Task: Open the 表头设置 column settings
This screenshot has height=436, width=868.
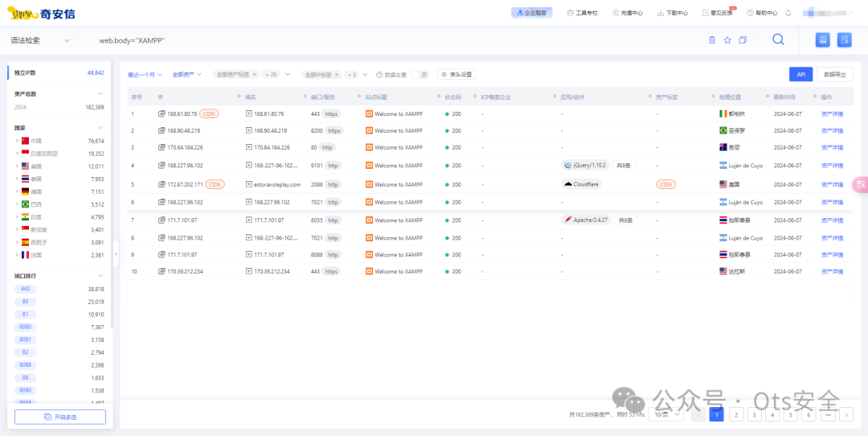Action: tap(457, 74)
